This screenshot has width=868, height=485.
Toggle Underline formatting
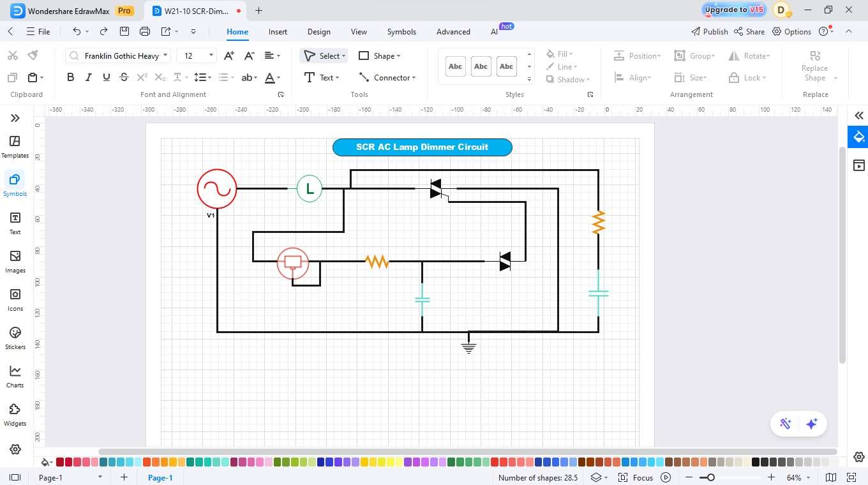tap(107, 78)
